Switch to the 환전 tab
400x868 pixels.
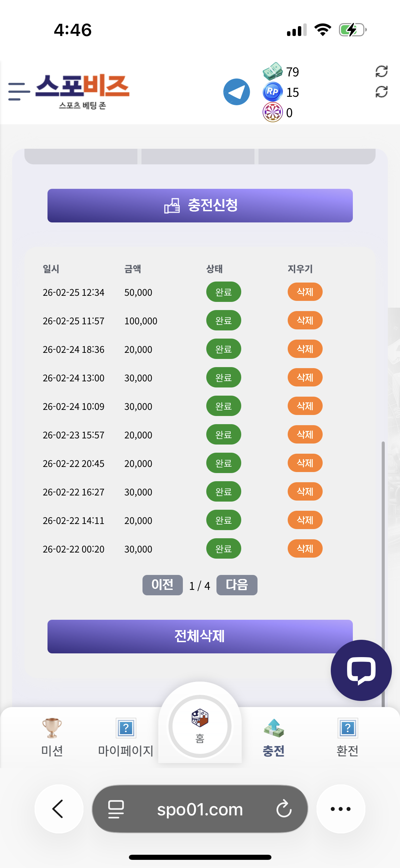[x=347, y=737]
